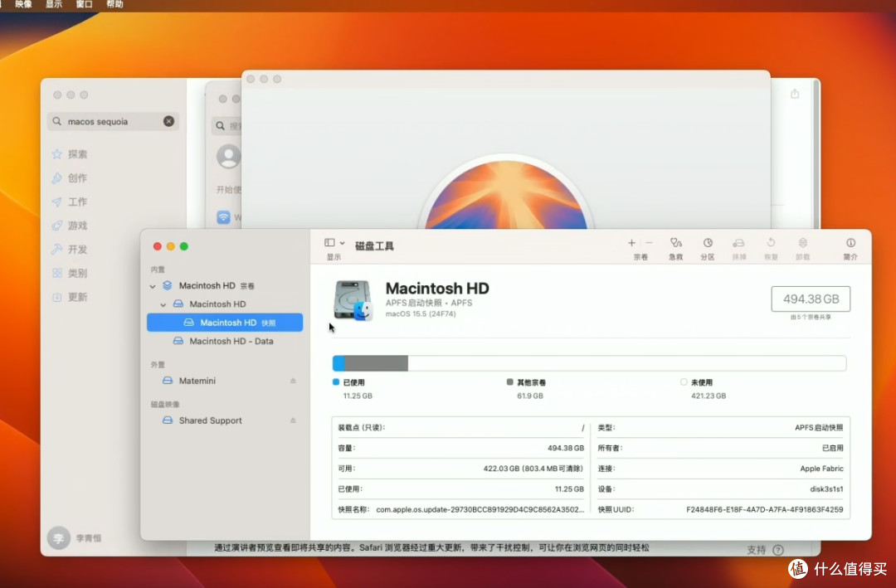Image resolution: width=896 pixels, height=588 pixels.
Task: Remove volume with the minus button
Action: 649,243
